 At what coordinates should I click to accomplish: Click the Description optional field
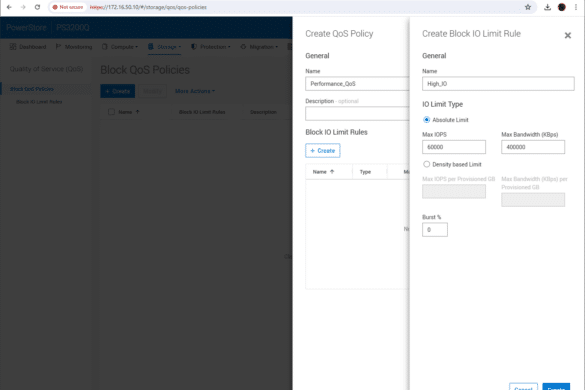[357, 113]
